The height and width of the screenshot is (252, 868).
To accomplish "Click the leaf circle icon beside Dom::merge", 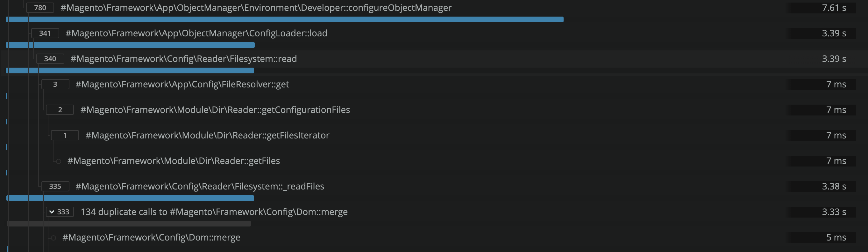I will (53, 238).
